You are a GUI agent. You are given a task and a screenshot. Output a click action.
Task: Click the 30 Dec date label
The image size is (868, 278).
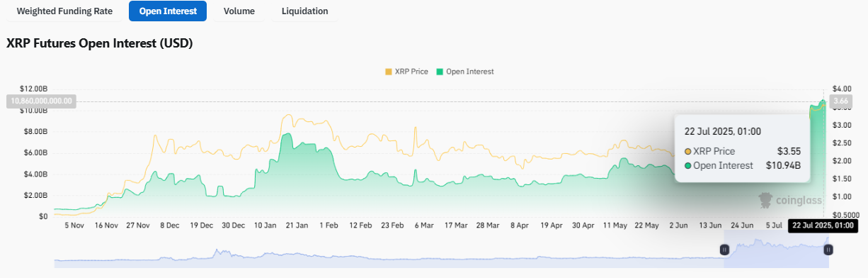point(234,226)
